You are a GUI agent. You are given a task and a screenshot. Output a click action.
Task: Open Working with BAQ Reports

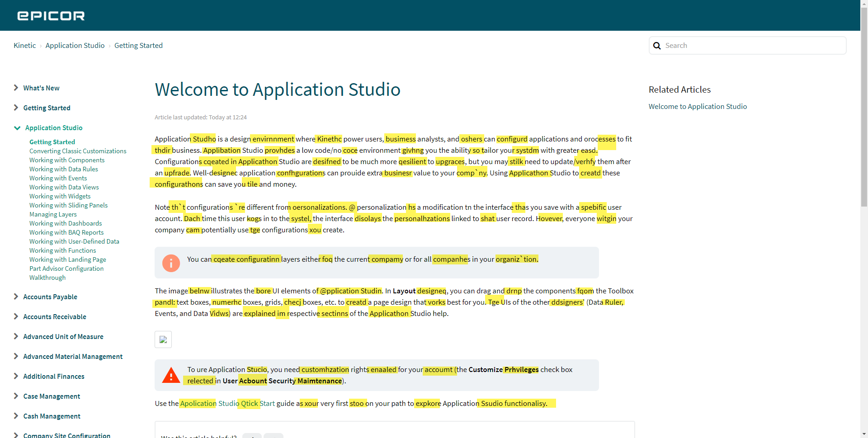tap(66, 232)
